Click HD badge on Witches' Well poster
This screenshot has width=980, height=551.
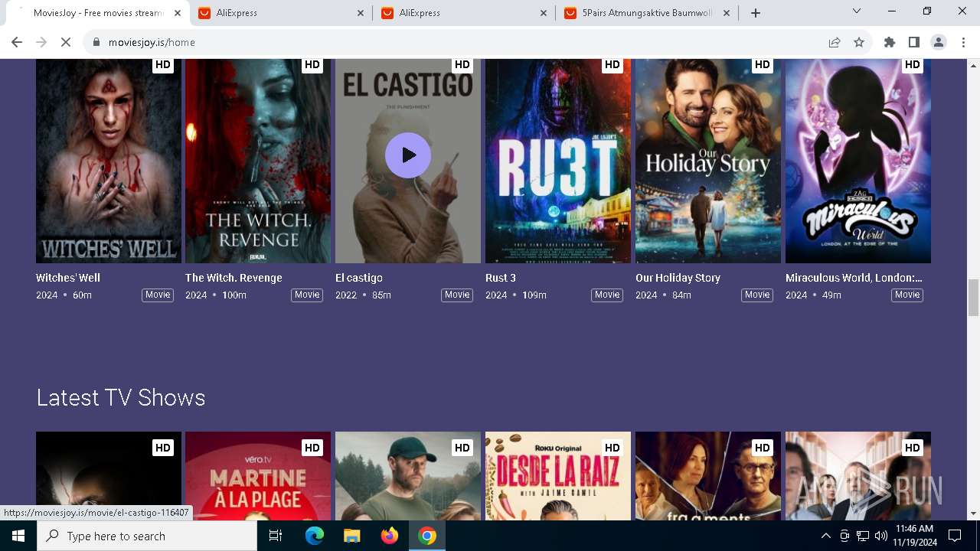pyautogui.click(x=163, y=65)
